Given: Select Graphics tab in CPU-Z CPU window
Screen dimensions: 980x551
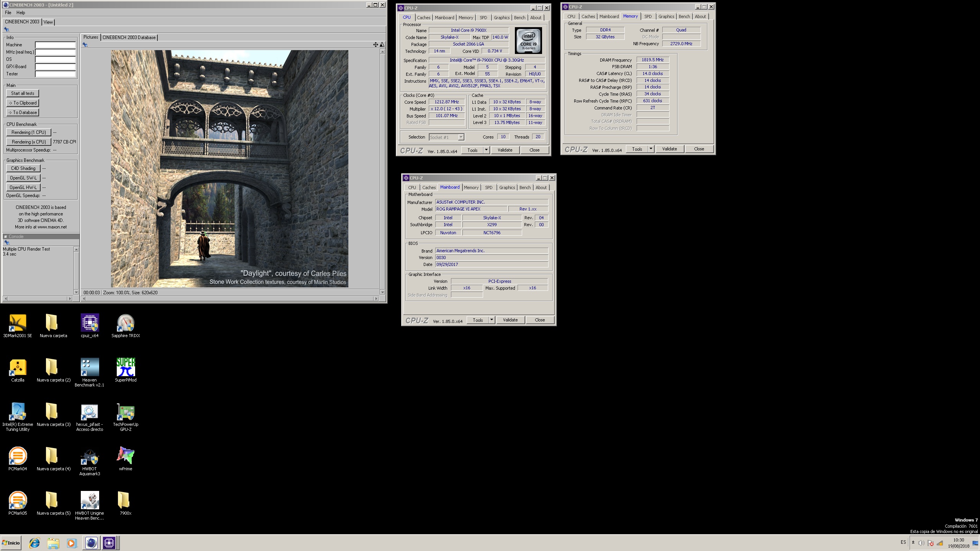Looking at the screenshot, I should [x=501, y=18].
